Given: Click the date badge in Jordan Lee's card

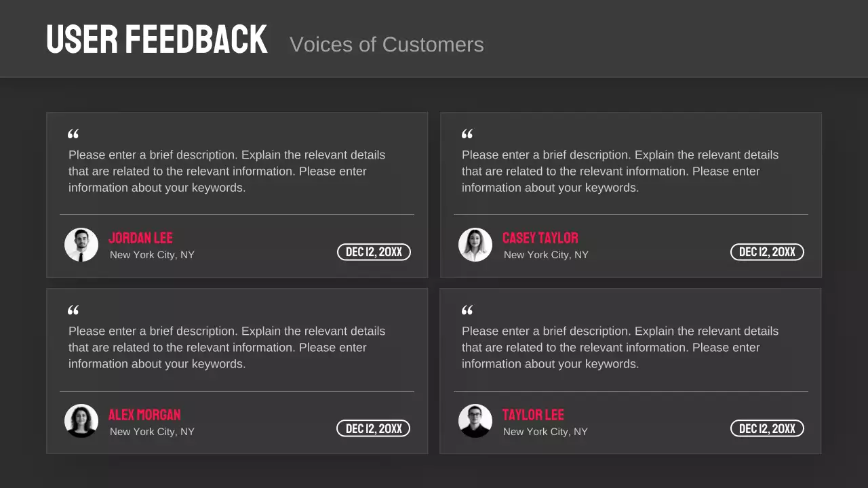Looking at the screenshot, I should (374, 252).
